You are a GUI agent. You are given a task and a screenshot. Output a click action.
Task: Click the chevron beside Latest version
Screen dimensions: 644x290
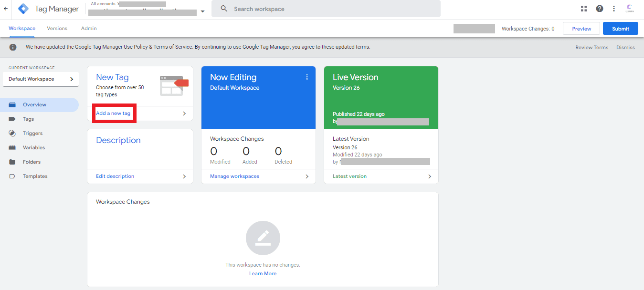pos(430,176)
